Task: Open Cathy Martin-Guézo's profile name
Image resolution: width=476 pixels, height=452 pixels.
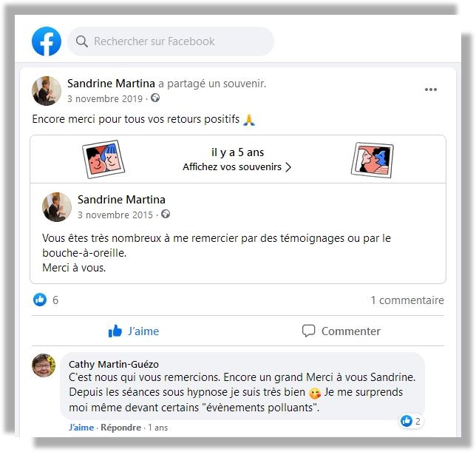Action: point(114,364)
